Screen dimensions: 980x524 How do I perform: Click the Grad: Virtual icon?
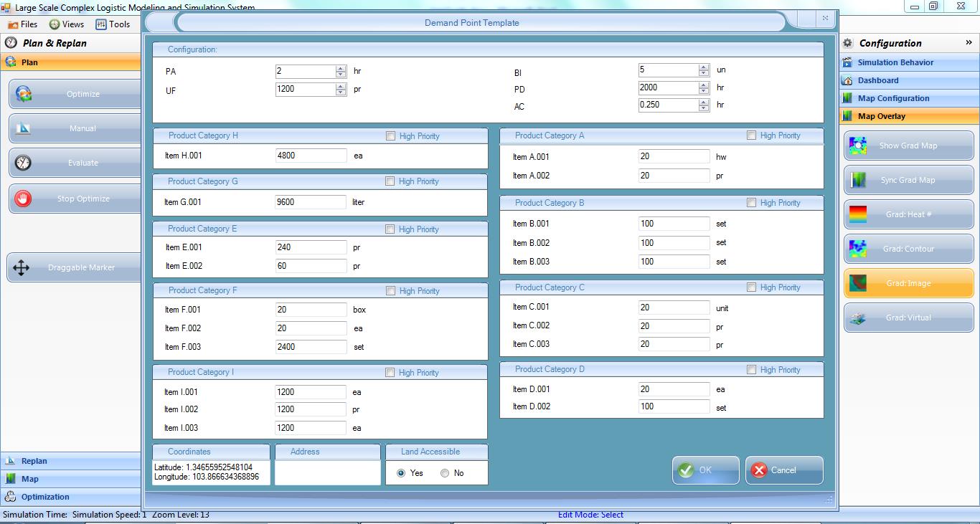coord(857,318)
